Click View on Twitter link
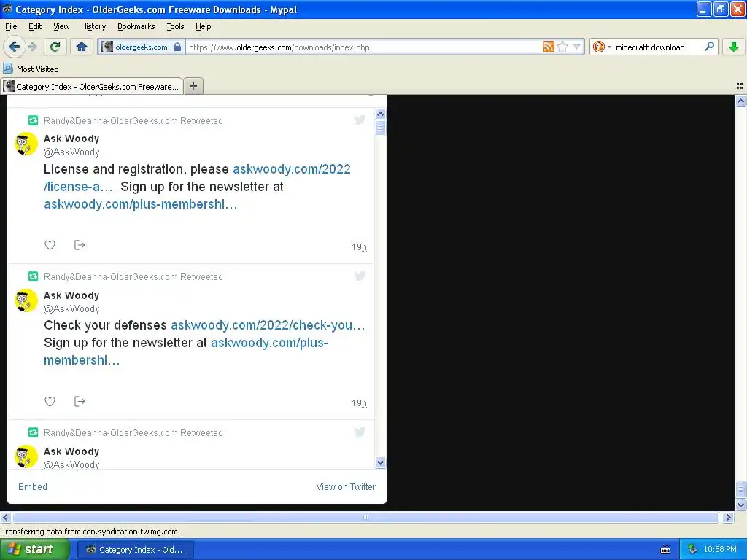The image size is (747, 560). coord(346,486)
